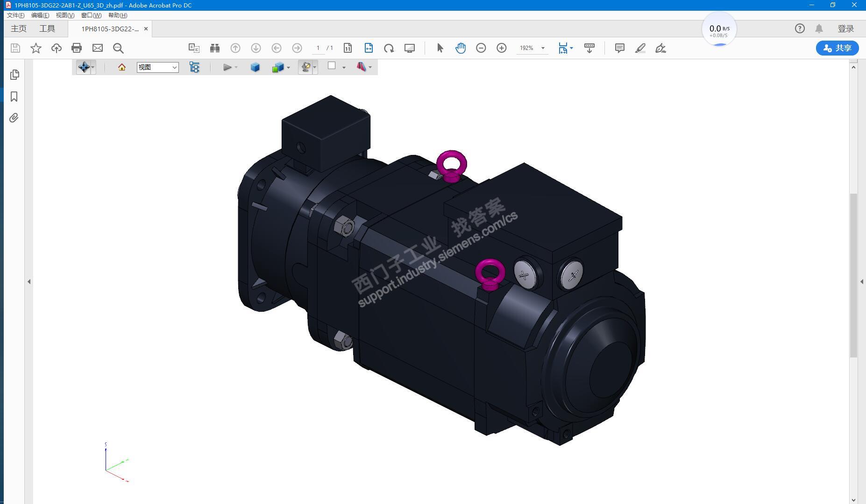
Task: Add document to starred favorites
Action: (x=36, y=48)
